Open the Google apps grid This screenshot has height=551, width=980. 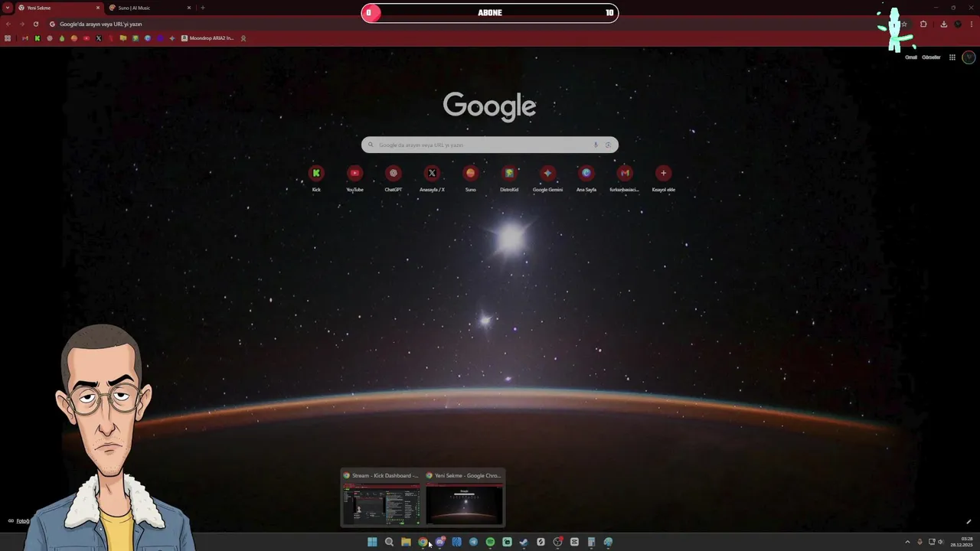[x=952, y=57]
